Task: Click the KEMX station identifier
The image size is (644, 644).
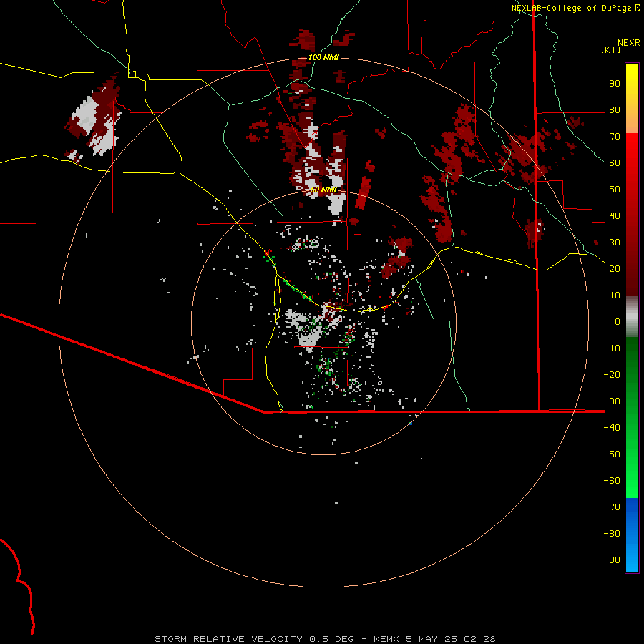Action: pos(387,639)
